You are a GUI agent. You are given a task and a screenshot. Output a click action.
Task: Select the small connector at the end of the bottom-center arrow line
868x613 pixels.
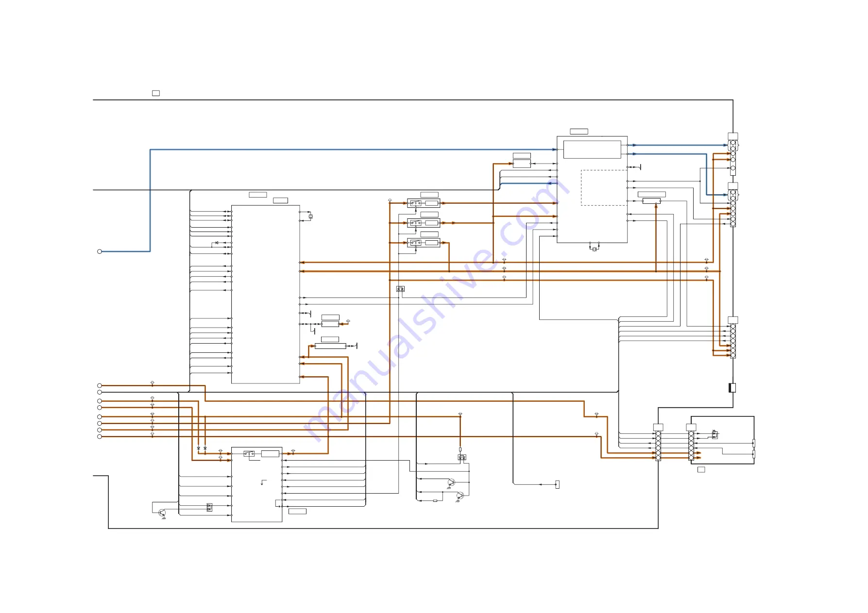557,484
